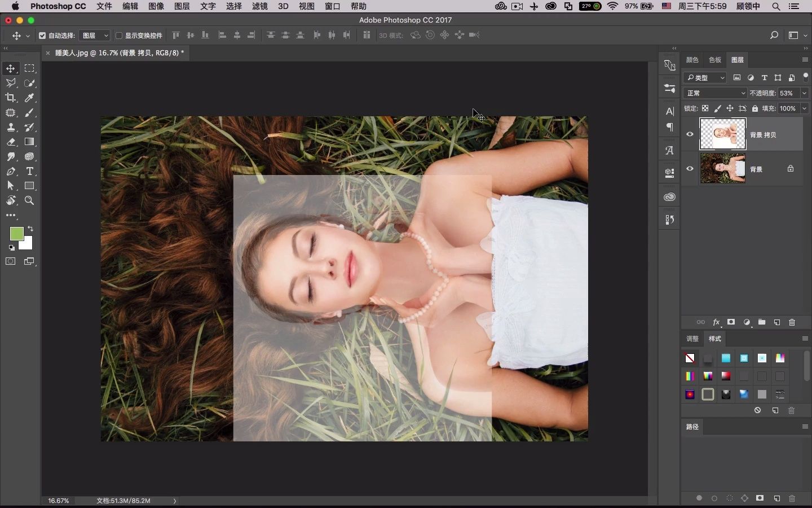Select the Horizontal Type tool
The width and height of the screenshot is (812, 508).
[29, 171]
